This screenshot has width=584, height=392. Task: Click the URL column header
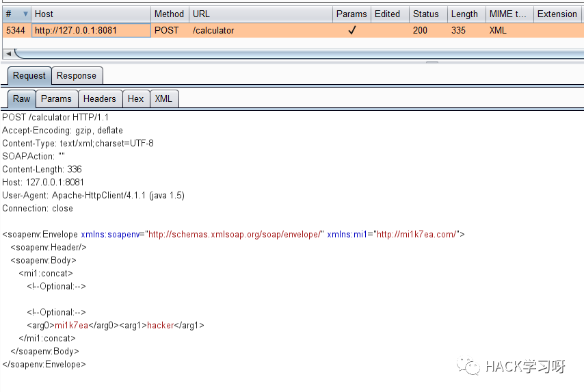(261, 14)
